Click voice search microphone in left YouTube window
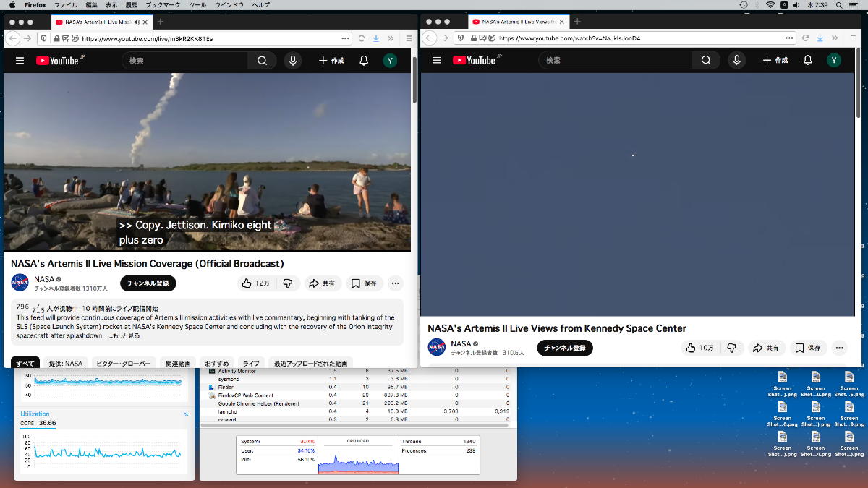The image size is (868, 488). (x=292, y=61)
